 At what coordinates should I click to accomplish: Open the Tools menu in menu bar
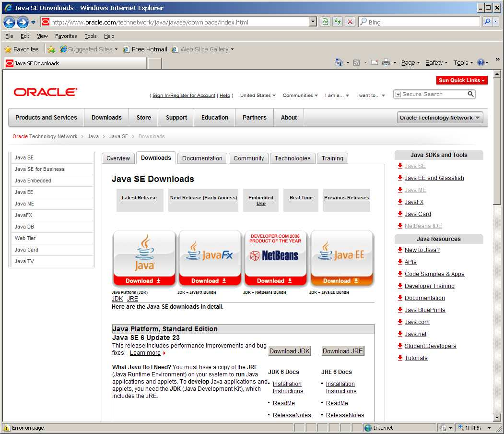point(90,36)
